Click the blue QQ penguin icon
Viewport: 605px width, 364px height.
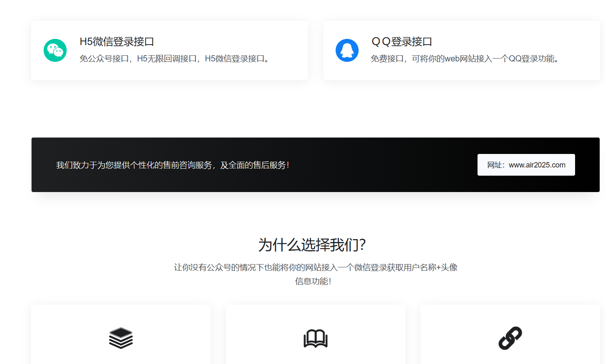[347, 50]
